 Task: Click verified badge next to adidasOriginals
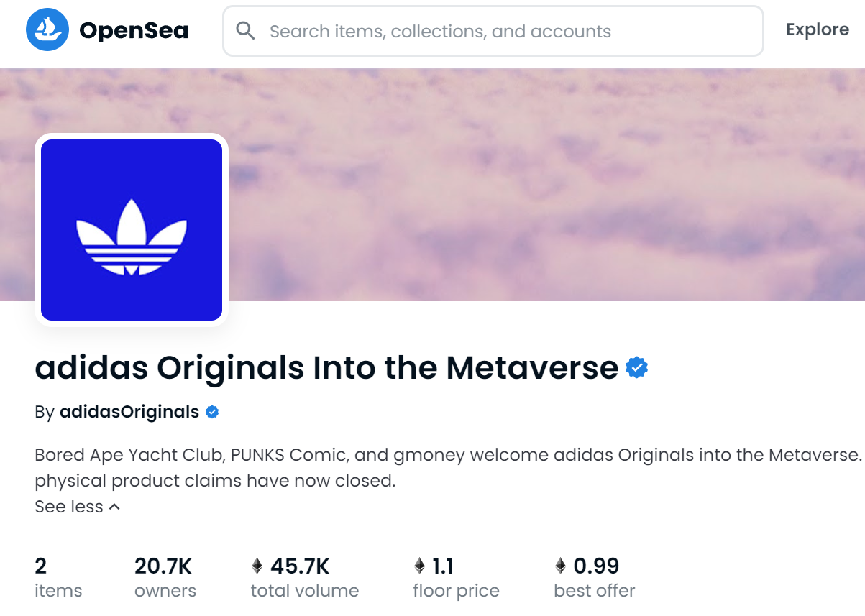[212, 413]
